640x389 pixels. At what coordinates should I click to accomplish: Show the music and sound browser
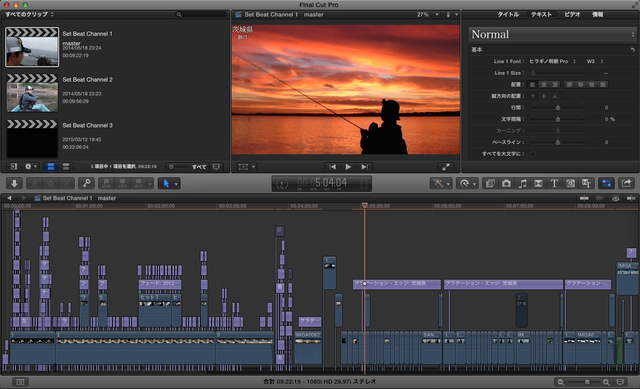[x=522, y=184]
